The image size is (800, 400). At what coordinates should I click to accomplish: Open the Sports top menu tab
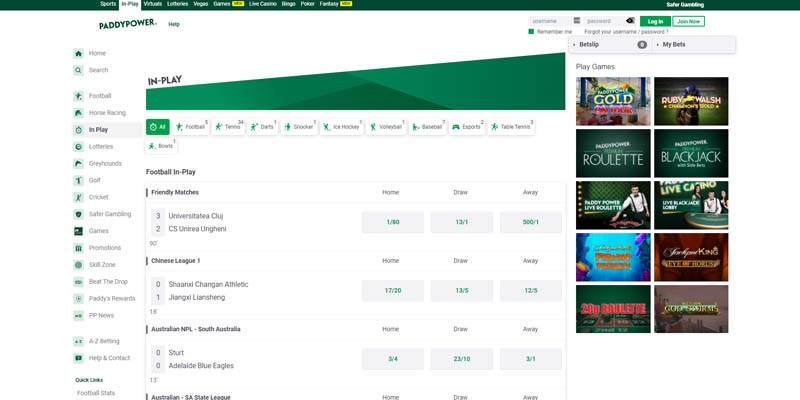click(x=108, y=4)
